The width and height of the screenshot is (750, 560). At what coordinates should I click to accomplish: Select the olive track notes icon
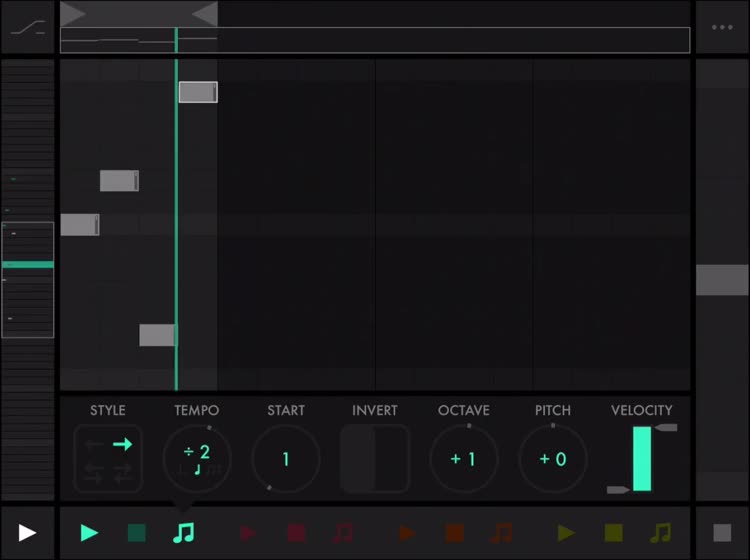coord(661,533)
